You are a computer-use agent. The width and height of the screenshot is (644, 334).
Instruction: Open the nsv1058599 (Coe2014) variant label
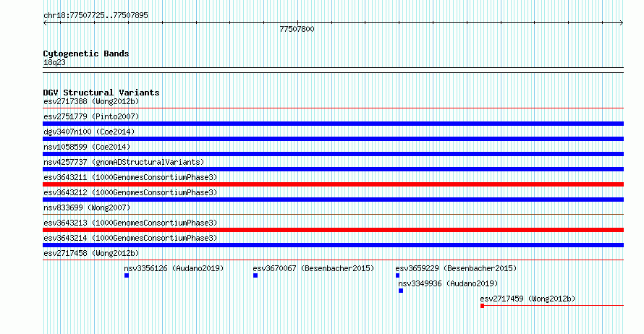[x=87, y=147]
